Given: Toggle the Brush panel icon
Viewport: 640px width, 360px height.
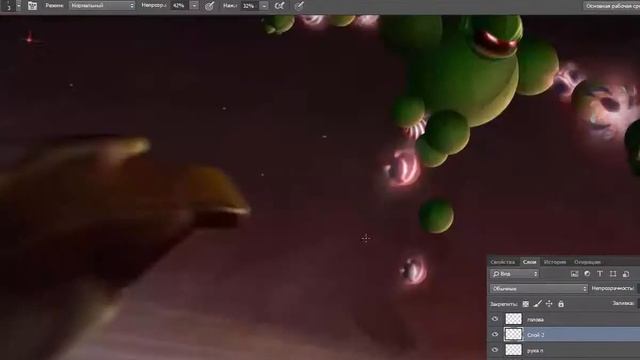Looking at the screenshot, I should (x=32, y=6).
